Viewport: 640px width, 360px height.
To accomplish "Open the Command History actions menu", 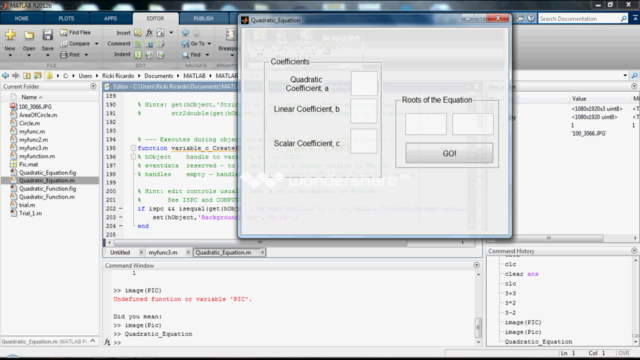I will coord(634,251).
